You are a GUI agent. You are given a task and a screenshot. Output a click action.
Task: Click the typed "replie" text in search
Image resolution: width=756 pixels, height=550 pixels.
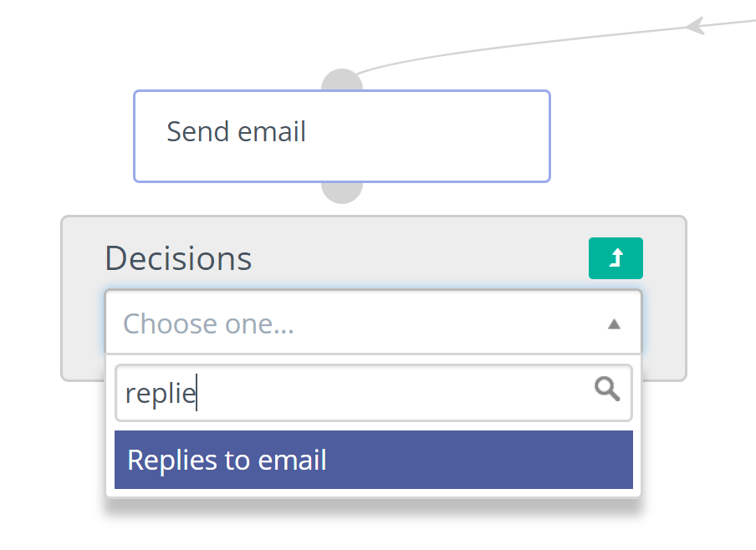[x=159, y=393]
